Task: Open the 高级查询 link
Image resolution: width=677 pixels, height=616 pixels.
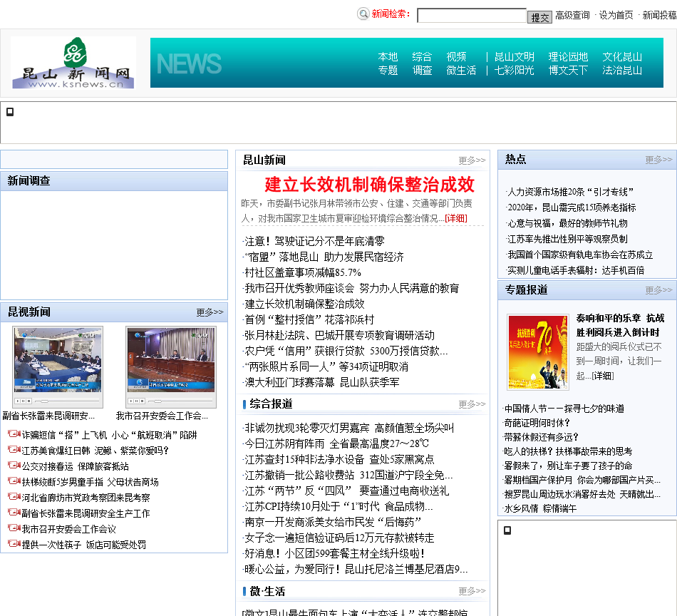Action: 572,15
